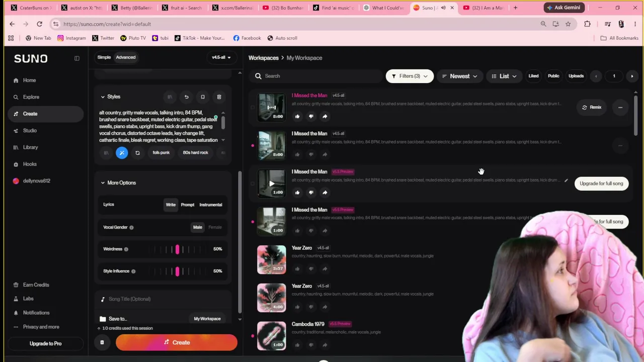This screenshot has height=362, width=644.
Task: Click the Create song button
Action: point(177,342)
